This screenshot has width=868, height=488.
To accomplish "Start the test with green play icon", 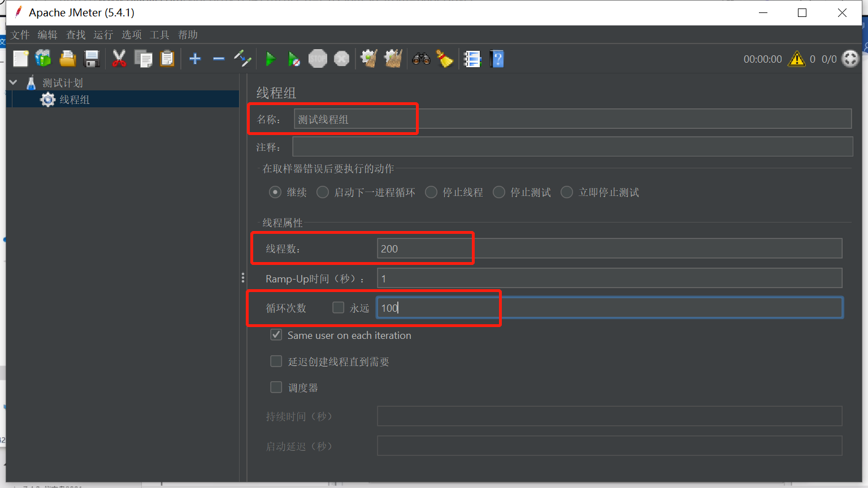I will click(x=271, y=59).
